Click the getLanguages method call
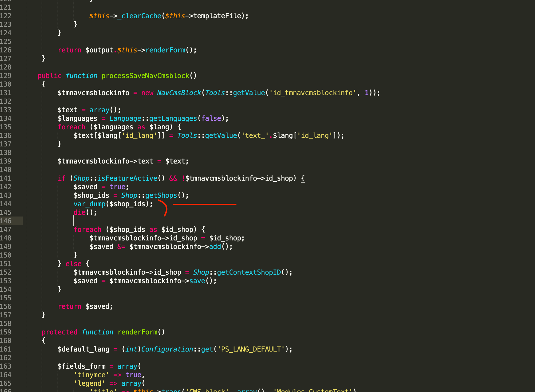 point(173,119)
